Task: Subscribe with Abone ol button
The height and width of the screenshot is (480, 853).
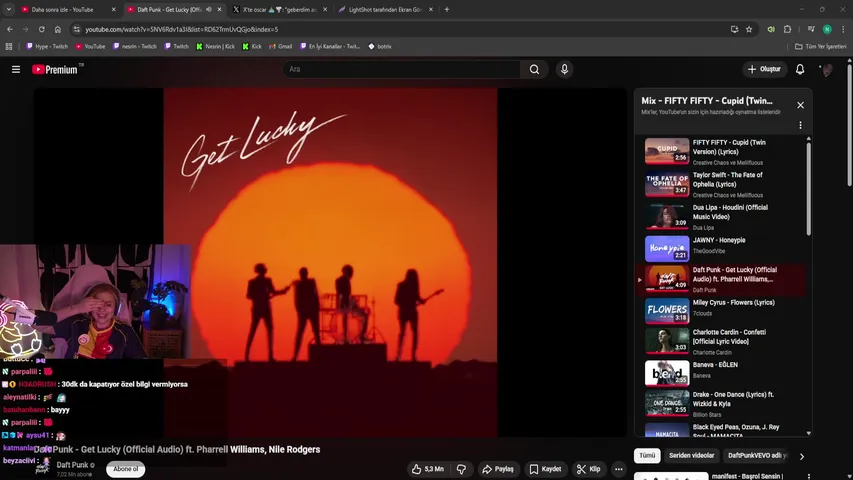Action: [x=126, y=469]
